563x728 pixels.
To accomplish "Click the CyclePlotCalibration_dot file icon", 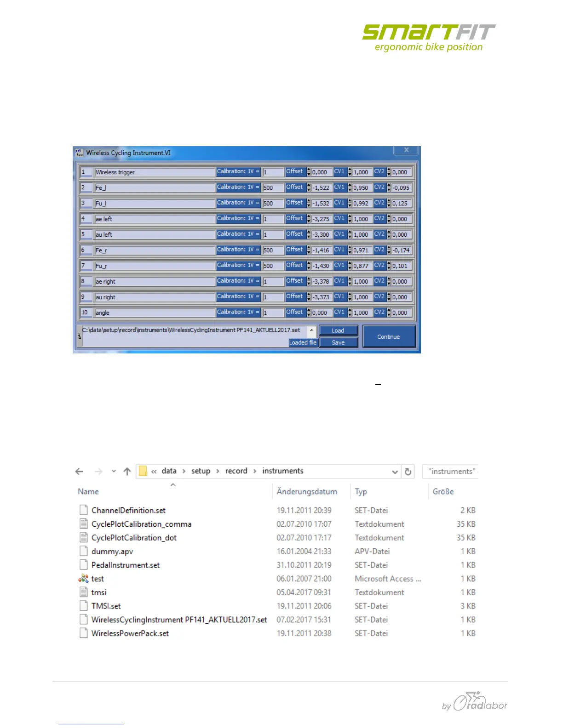I will click(x=83, y=538).
